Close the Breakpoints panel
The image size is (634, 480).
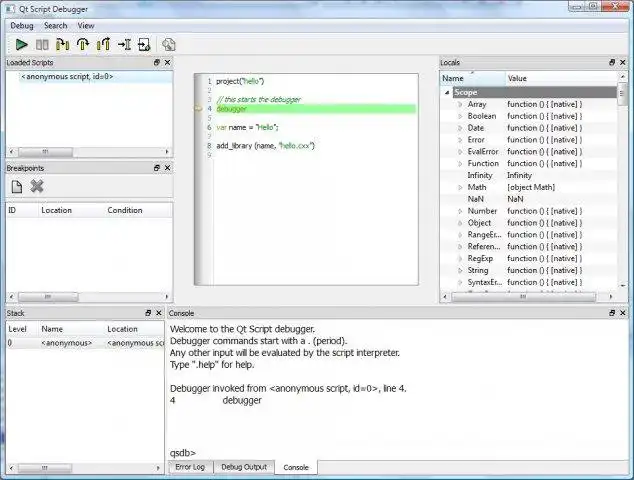(x=167, y=168)
